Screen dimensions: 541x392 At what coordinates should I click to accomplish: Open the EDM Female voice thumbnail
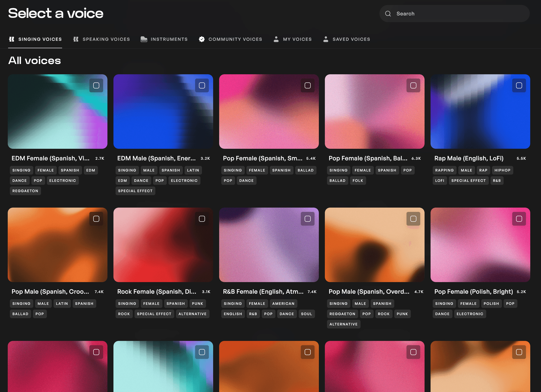pyautogui.click(x=58, y=111)
